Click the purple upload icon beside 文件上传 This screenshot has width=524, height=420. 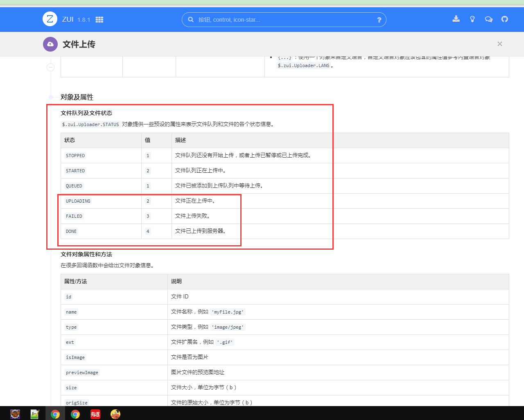(50, 43)
